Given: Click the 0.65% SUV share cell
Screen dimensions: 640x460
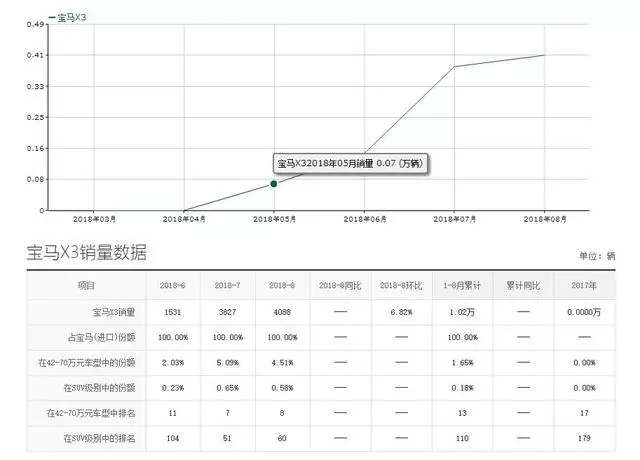Looking at the screenshot, I should [227, 388].
